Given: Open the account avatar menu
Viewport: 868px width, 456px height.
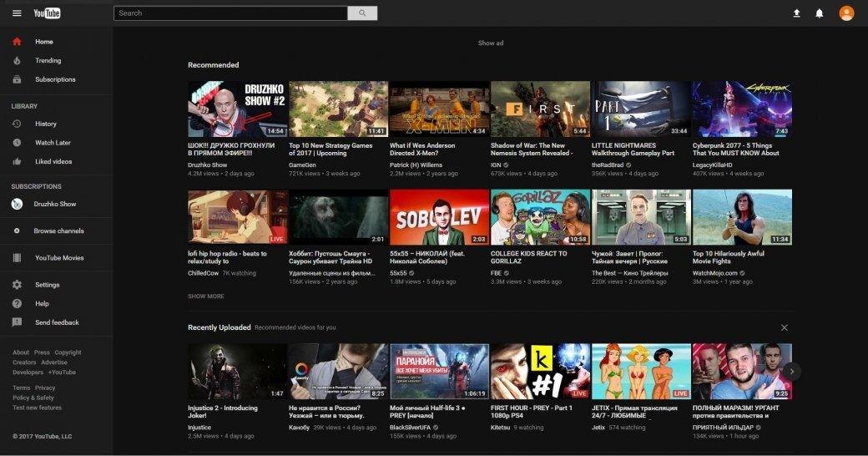Looking at the screenshot, I should click(x=846, y=13).
